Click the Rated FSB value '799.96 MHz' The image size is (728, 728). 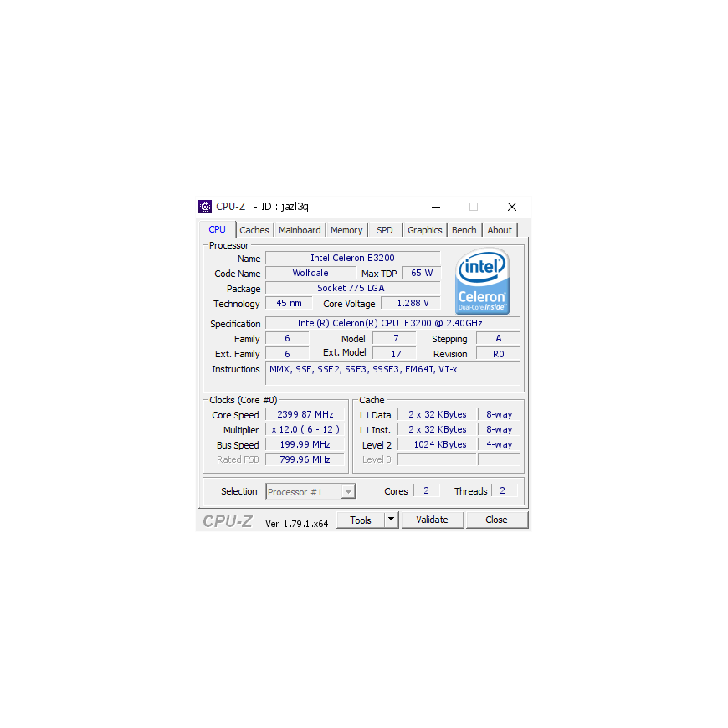(305, 459)
